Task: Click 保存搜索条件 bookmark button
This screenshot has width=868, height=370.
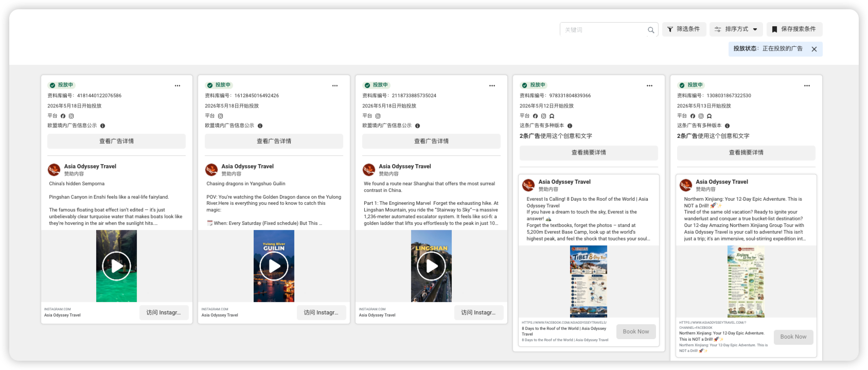Action: point(794,29)
